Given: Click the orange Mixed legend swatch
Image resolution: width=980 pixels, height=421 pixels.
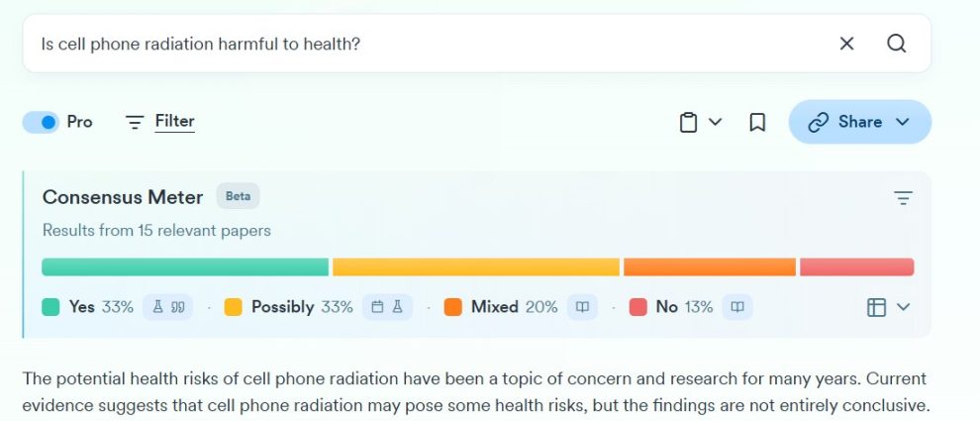Looking at the screenshot, I should point(453,307).
